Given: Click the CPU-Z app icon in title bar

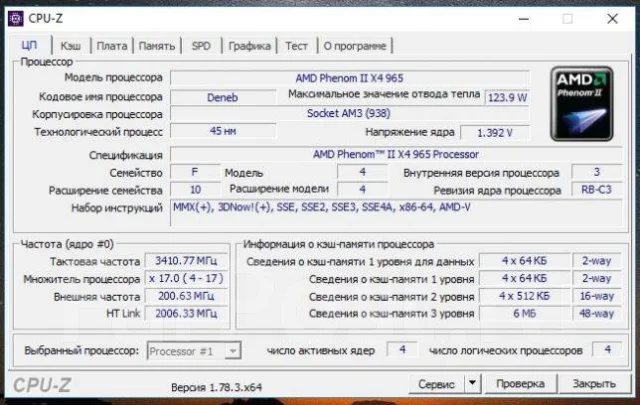Looking at the screenshot, I should tap(16, 19).
